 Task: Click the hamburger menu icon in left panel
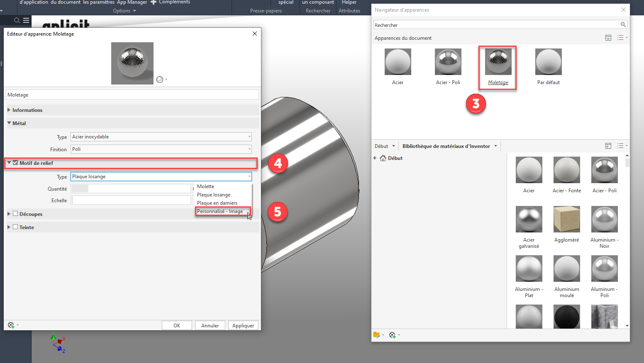[26, 20]
